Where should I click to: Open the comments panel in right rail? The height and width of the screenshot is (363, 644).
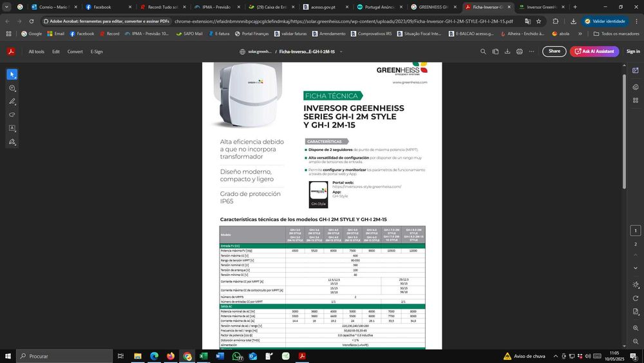(636, 87)
